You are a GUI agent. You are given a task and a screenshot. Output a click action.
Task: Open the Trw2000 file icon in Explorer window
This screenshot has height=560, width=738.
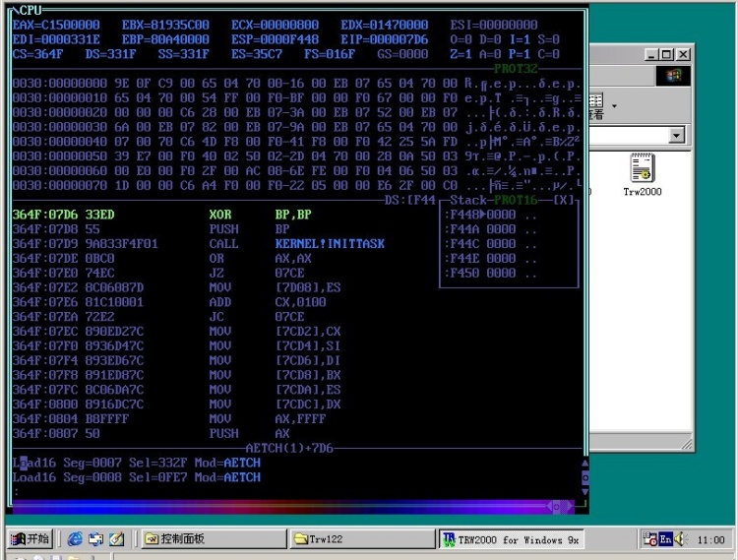click(x=643, y=174)
